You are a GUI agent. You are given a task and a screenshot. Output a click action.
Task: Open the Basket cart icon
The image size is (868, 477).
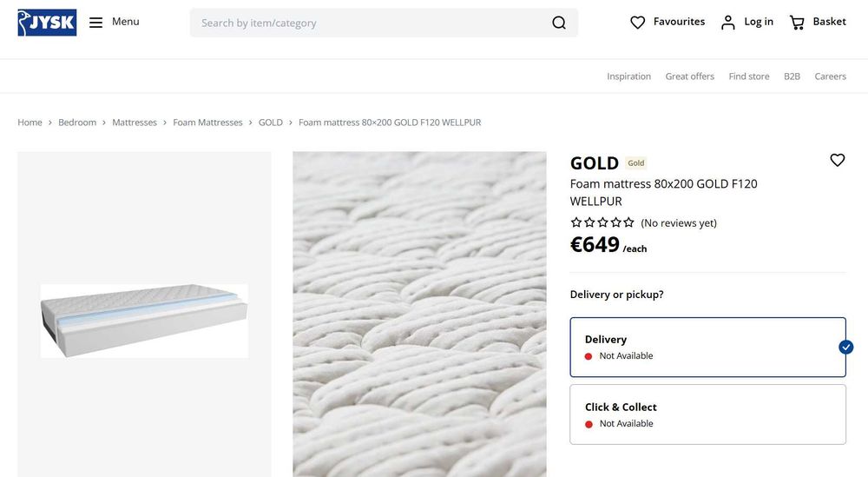(x=797, y=23)
